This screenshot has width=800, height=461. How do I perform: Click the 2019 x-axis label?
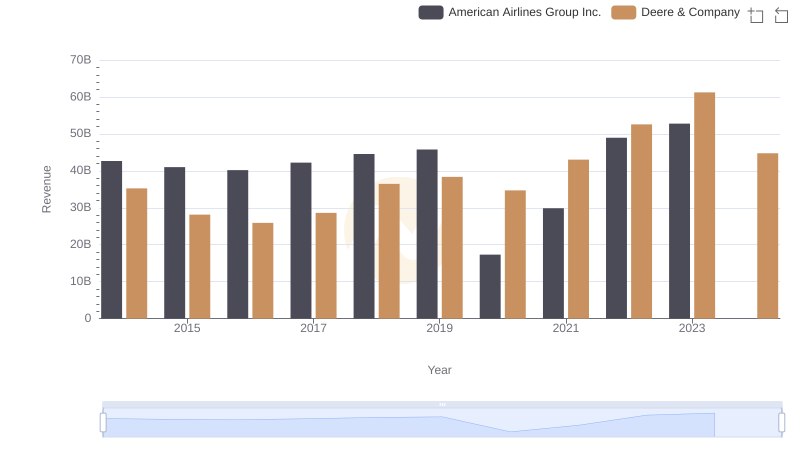coord(439,328)
